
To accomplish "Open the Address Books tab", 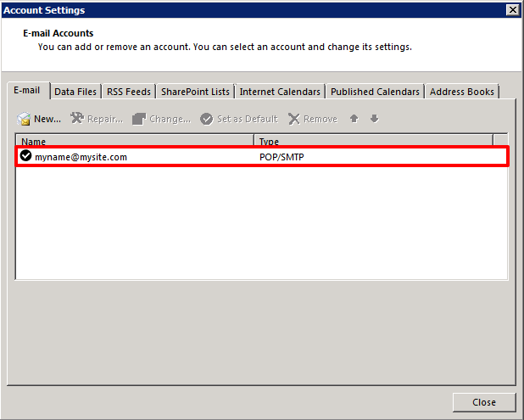I will pos(462,92).
